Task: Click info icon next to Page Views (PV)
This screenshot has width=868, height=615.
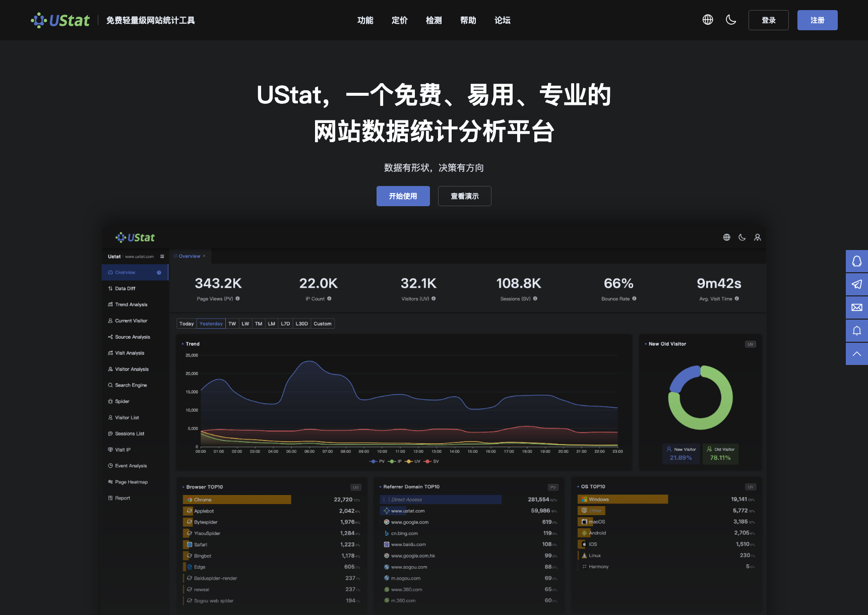Action: pyautogui.click(x=237, y=298)
